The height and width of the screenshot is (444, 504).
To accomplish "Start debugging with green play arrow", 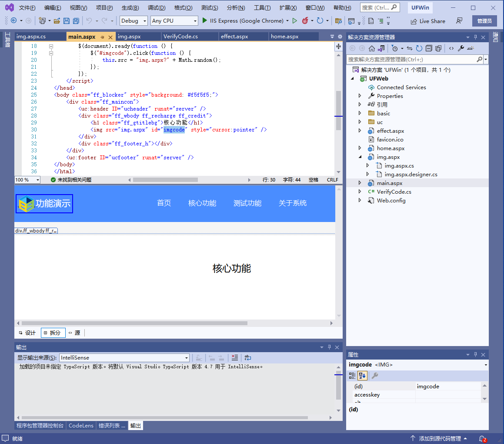I will click(204, 20).
